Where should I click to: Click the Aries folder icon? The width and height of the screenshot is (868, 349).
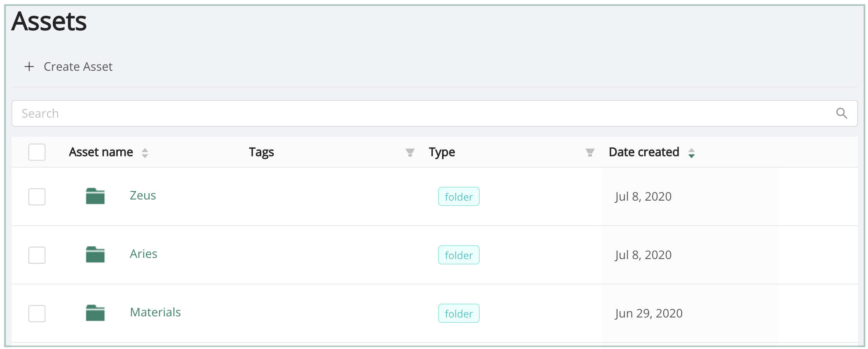click(x=95, y=255)
